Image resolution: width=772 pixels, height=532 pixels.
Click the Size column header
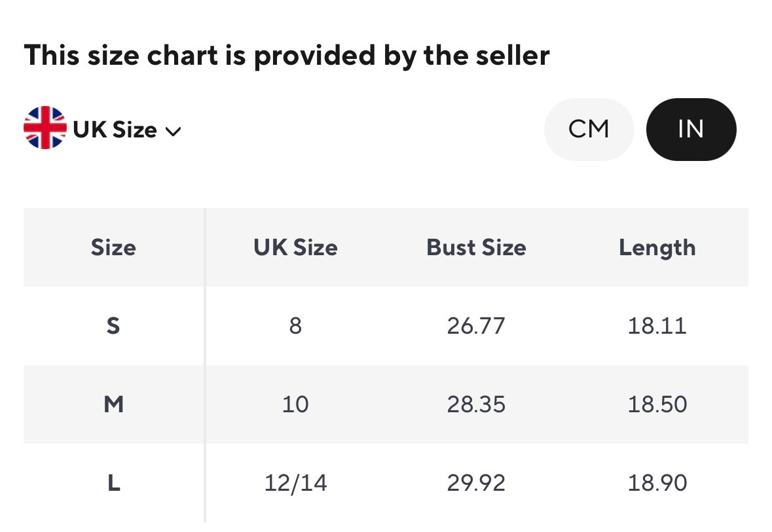tap(113, 247)
